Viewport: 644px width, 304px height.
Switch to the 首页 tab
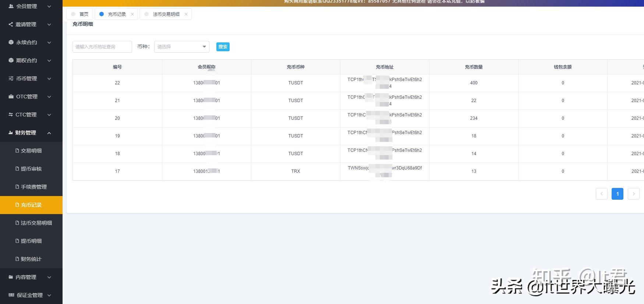[80, 14]
